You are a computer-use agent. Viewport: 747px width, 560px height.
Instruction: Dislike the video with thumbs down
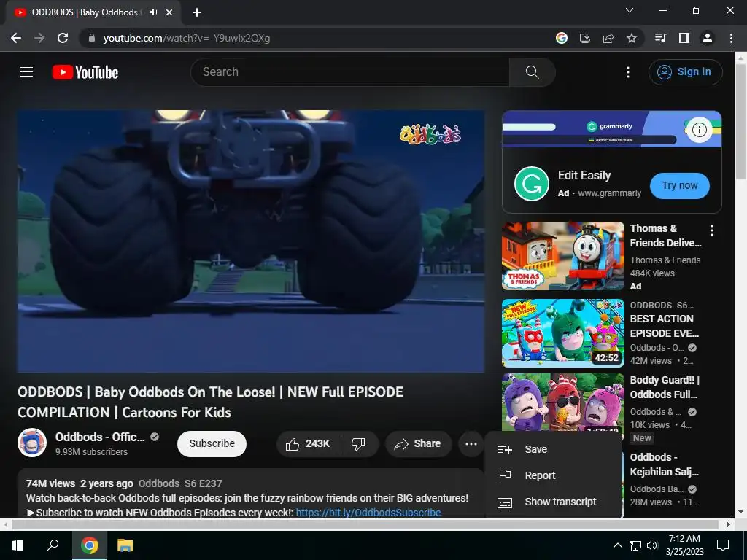tap(359, 444)
